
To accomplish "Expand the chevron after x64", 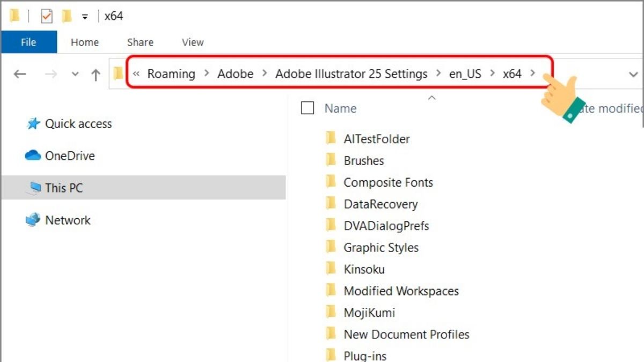I will pyautogui.click(x=532, y=74).
